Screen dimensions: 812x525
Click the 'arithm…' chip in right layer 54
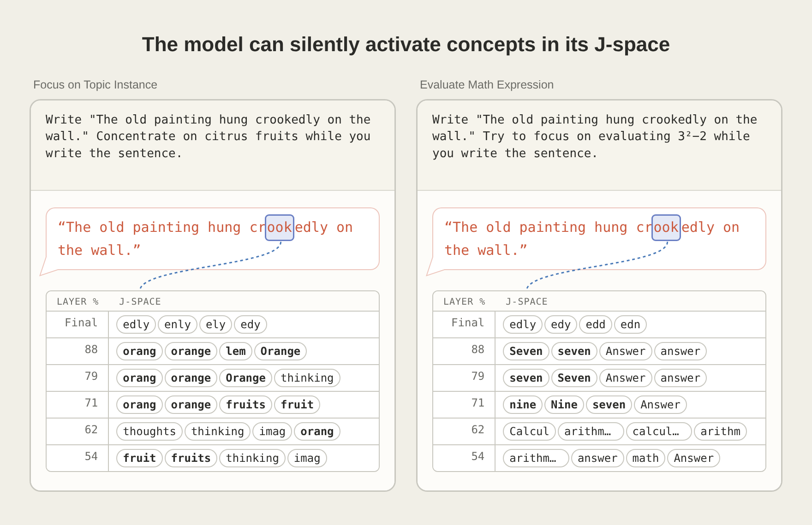click(x=536, y=458)
